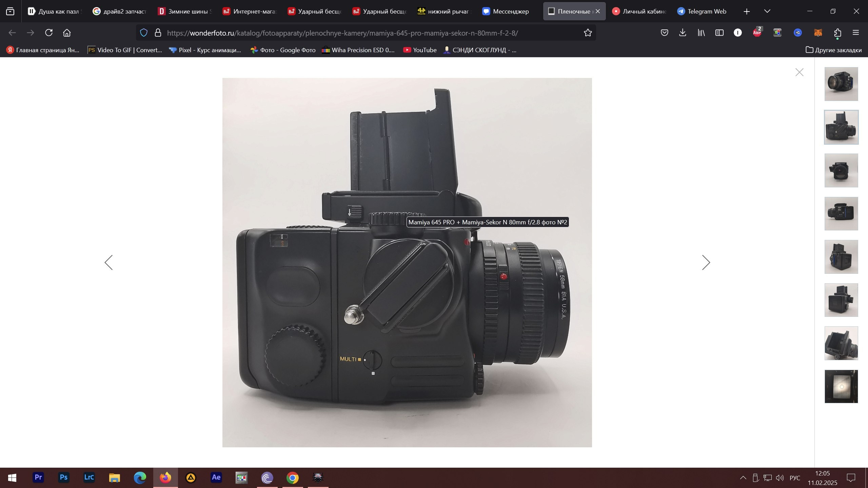868x488 pixels.
Task: Open Photoshop from the taskbar
Action: [x=63, y=477]
